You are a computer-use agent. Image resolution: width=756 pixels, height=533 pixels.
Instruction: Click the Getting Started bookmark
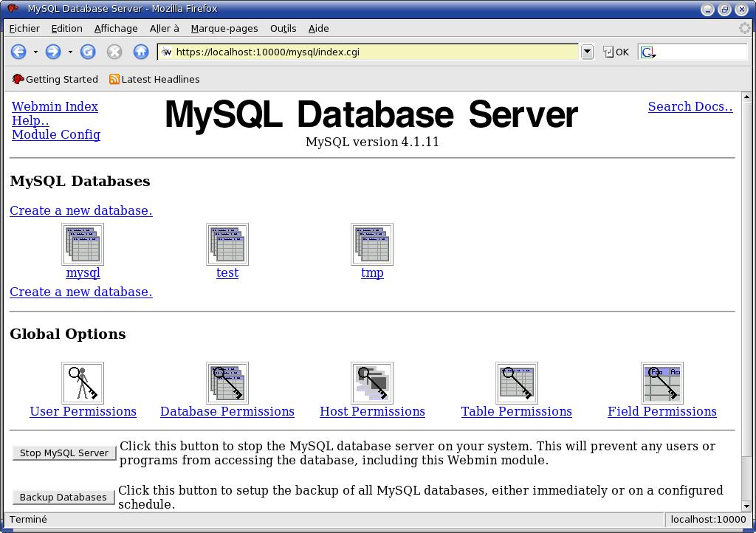pos(55,79)
